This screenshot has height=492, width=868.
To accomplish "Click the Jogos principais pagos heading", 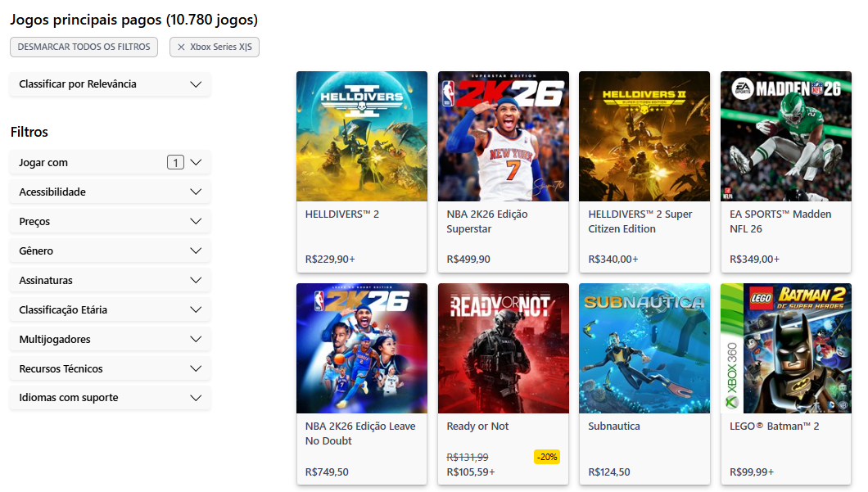I will (134, 20).
